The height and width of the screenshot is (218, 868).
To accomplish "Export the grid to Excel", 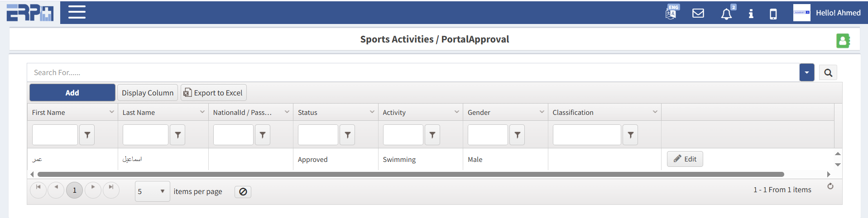I will 213,93.
